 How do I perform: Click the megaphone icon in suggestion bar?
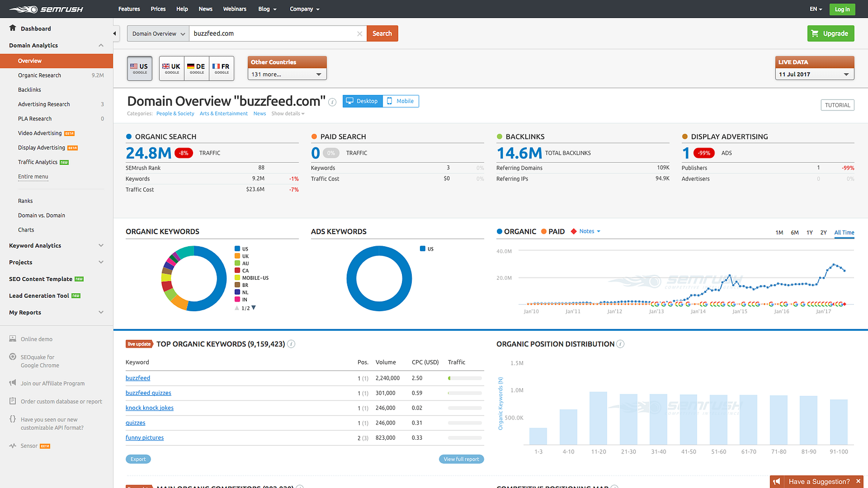777,481
